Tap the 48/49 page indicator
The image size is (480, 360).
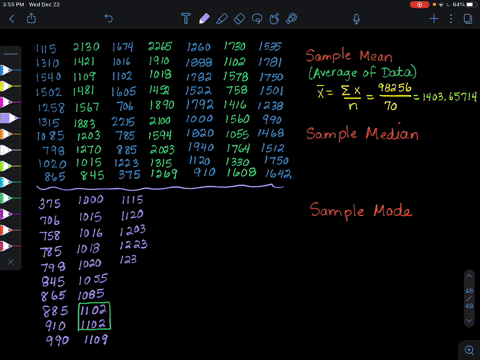pyautogui.click(x=469, y=298)
